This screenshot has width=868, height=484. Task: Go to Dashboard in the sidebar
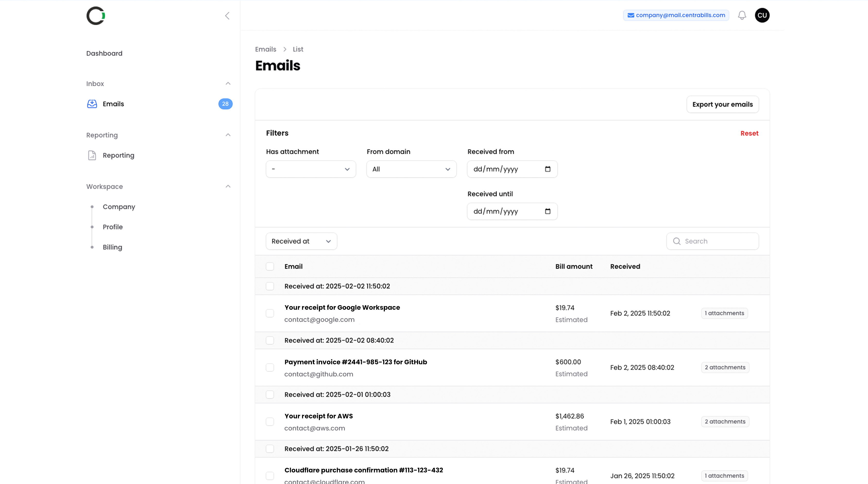click(x=104, y=53)
